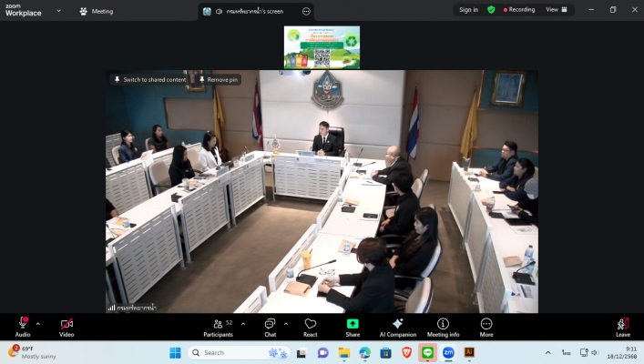Click Switch to shared content
The width and height of the screenshot is (644, 364).
pyautogui.click(x=149, y=80)
